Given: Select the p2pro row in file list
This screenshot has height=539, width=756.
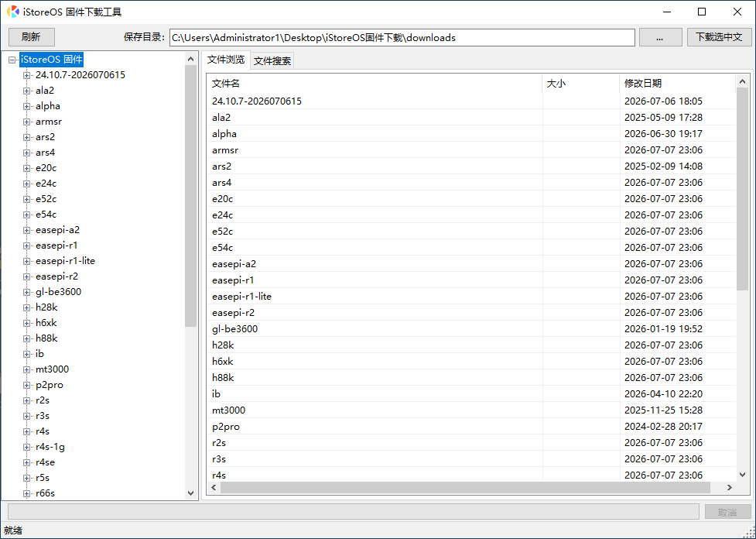Looking at the screenshot, I should click(471, 427).
